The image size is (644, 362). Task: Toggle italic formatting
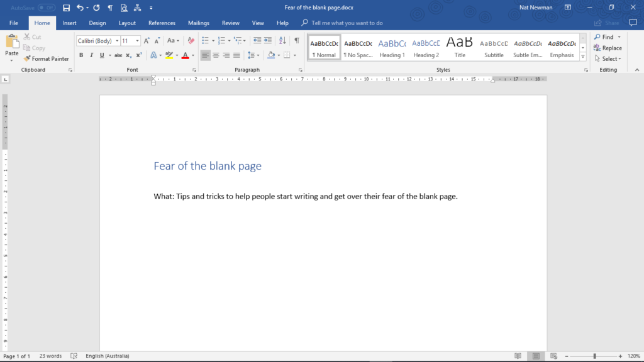coord(91,55)
